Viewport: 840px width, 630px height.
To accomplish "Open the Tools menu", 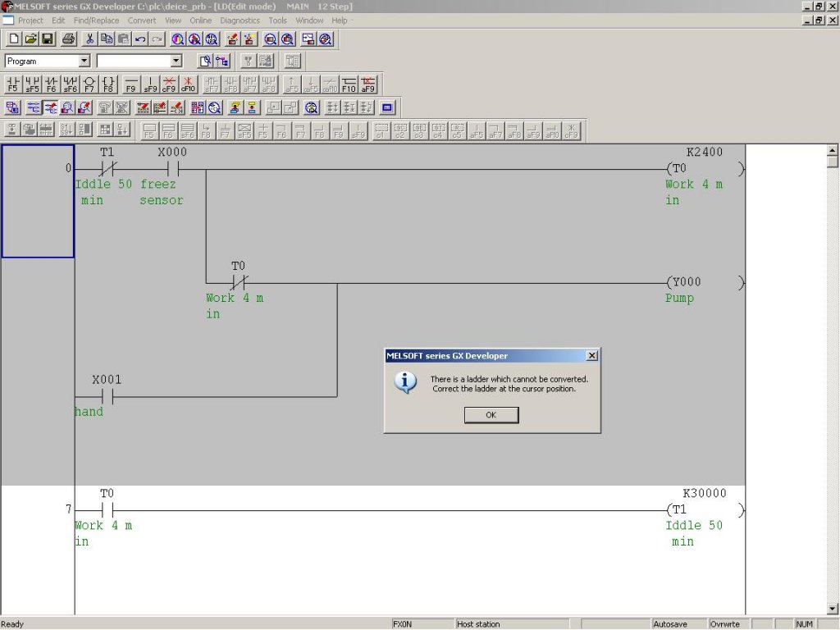I will 277,21.
